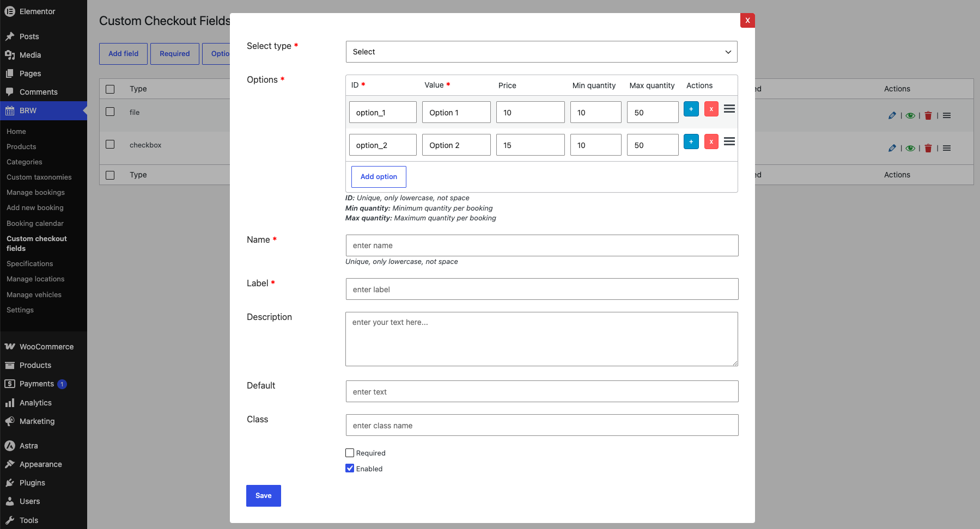Toggle visibility eye for checkbox field
The image size is (980, 529).
(x=910, y=148)
